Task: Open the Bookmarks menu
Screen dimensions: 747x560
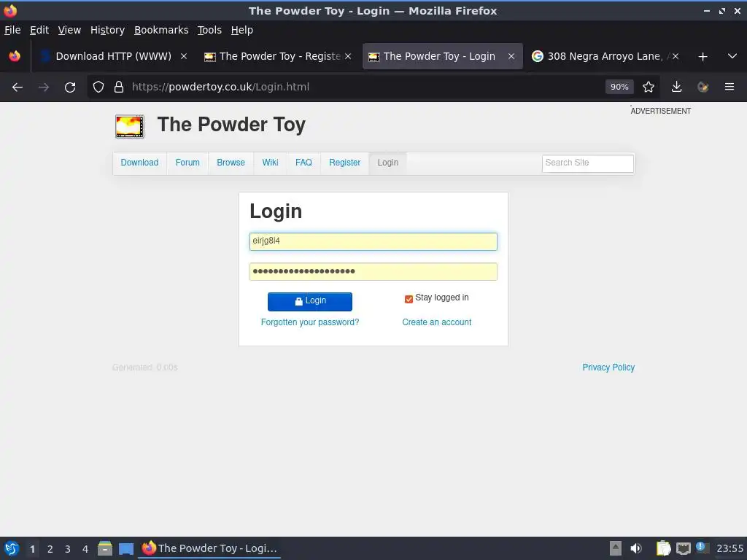Action: [x=161, y=30]
